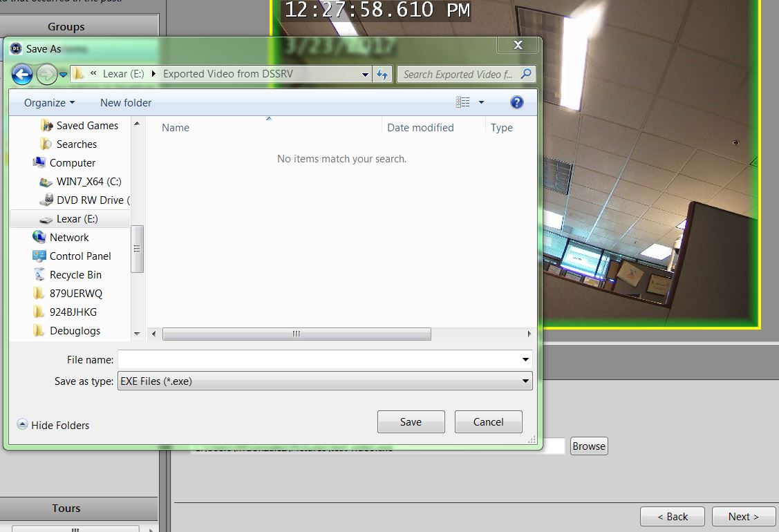The width and height of the screenshot is (779, 532).
Task: Open Help via the question mark icon
Action: 516,102
